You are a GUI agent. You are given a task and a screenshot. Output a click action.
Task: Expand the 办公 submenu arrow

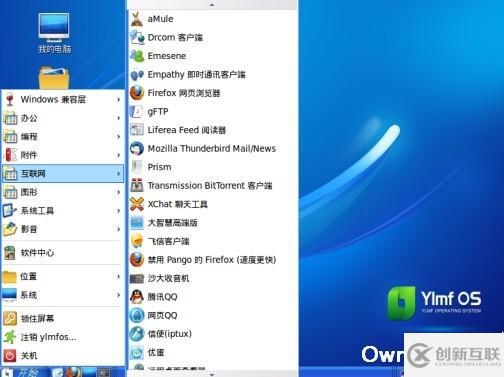[x=118, y=118]
